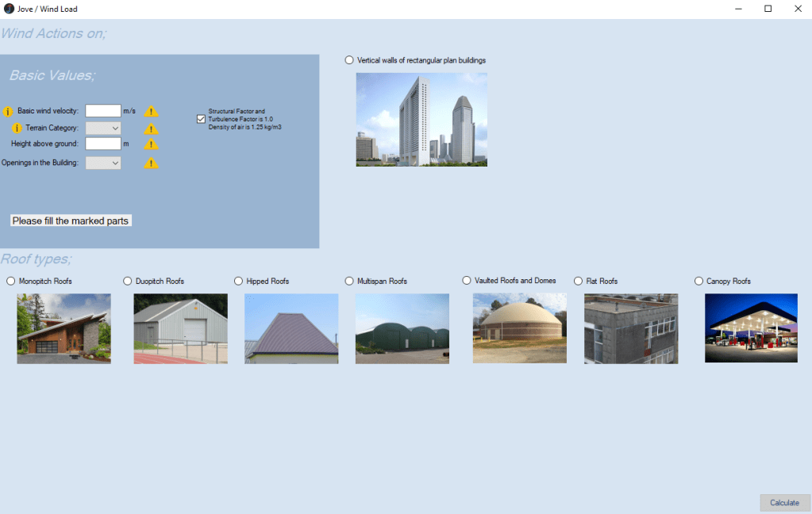Pick the Vaulted Roofs and Domes option
The width and height of the screenshot is (812, 514).
click(467, 281)
